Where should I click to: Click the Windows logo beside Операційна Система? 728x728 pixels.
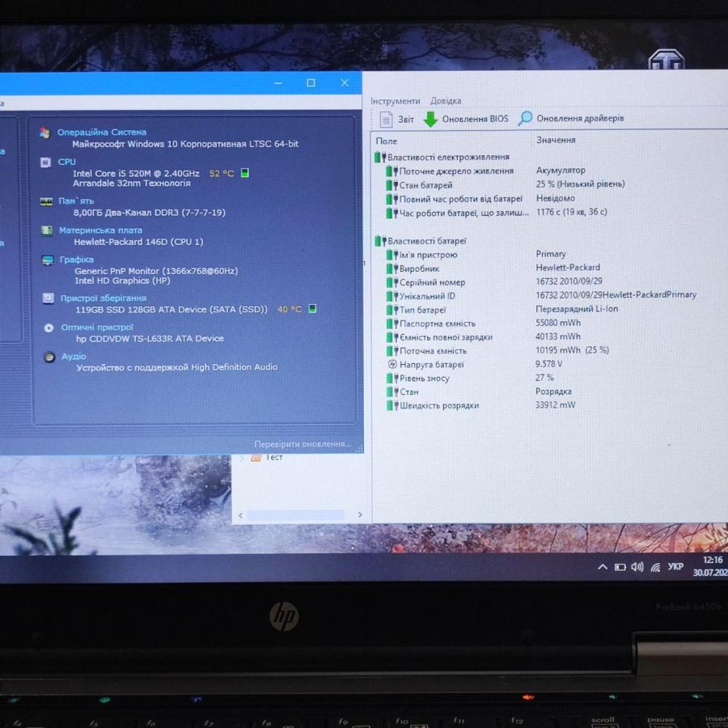point(45,133)
